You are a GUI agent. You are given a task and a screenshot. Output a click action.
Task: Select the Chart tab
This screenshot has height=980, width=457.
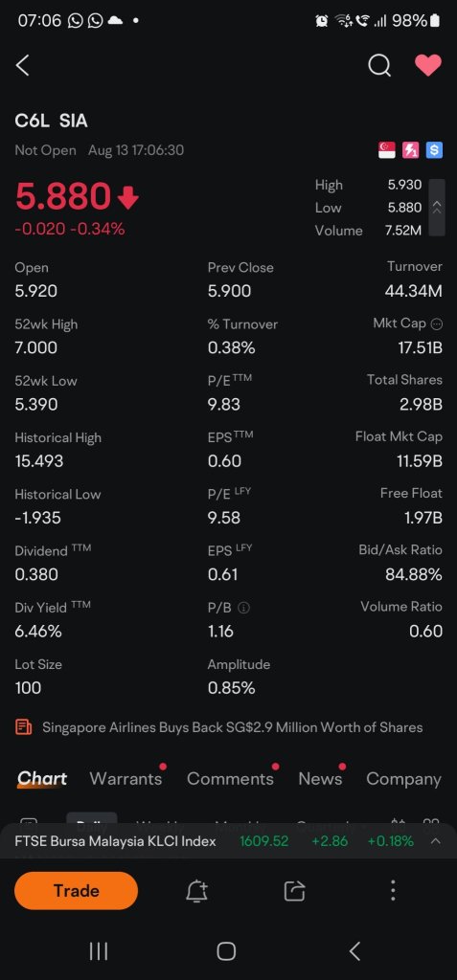point(42,779)
